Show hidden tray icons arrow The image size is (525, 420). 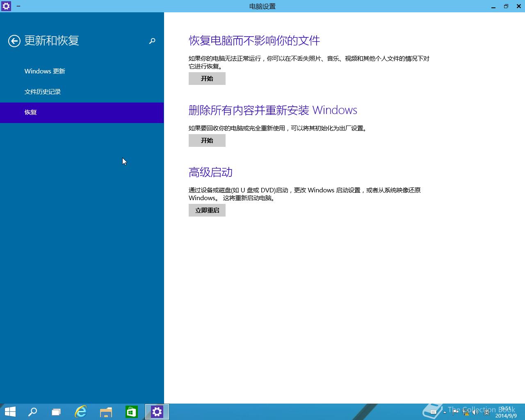[445, 412]
